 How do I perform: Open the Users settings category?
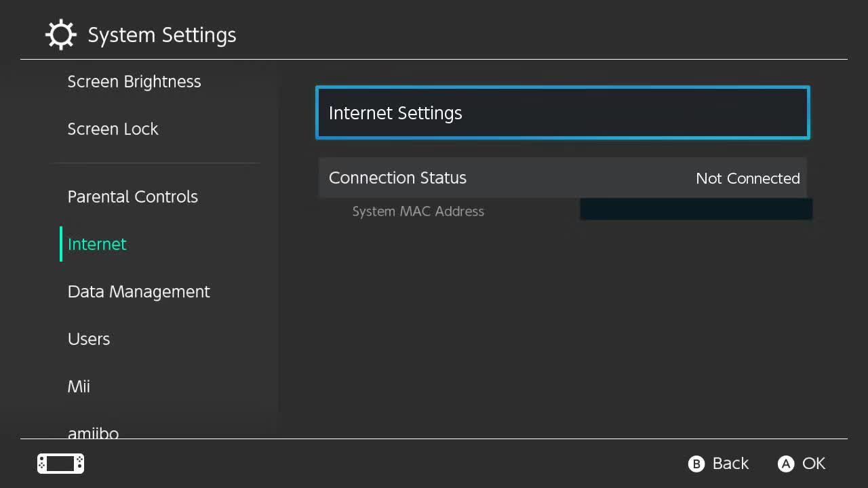pyautogui.click(x=89, y=340)
